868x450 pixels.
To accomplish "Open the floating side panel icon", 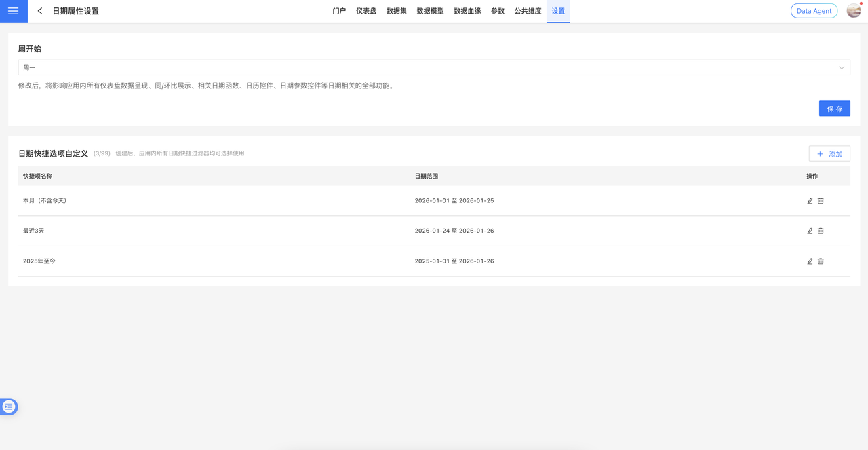I will click(x=9, y=407).
